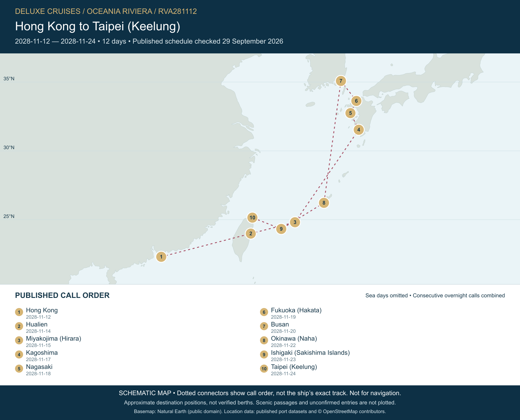This screenshot has width=520, height=420.
Task: Click legend badge 3 beside Miyakojima (Hirara)
Action: pyautogui.click(x=19, y=340)
